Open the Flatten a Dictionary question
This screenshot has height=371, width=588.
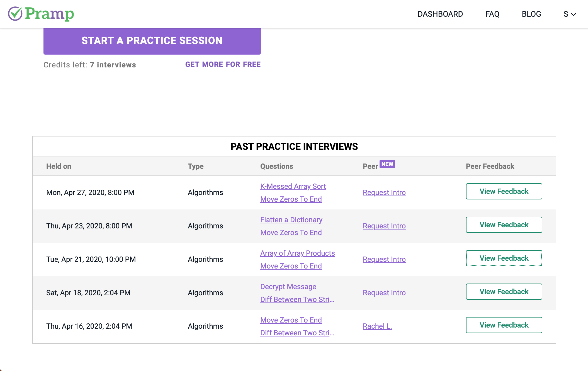[x=291, y=220]
